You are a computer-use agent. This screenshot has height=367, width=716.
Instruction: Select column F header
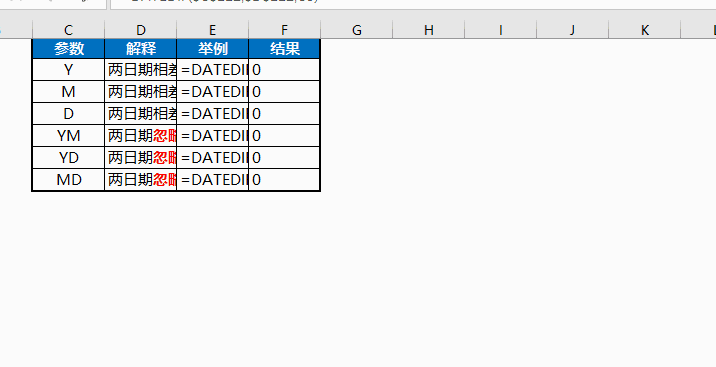(x=284, y=30)
